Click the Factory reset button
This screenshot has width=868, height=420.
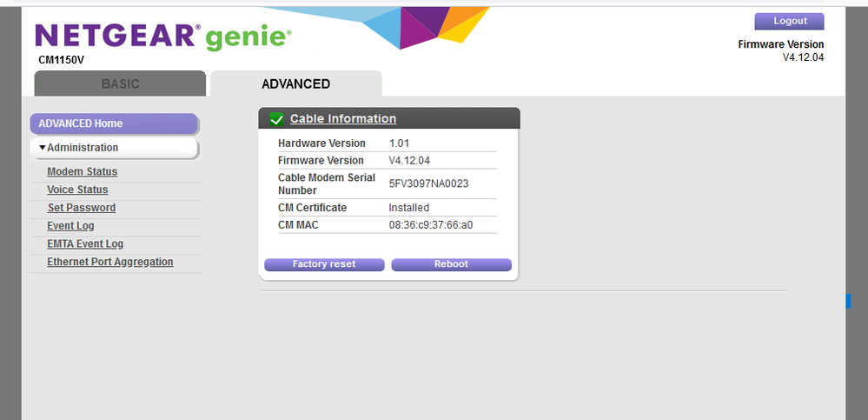click(x=324, y=264)
